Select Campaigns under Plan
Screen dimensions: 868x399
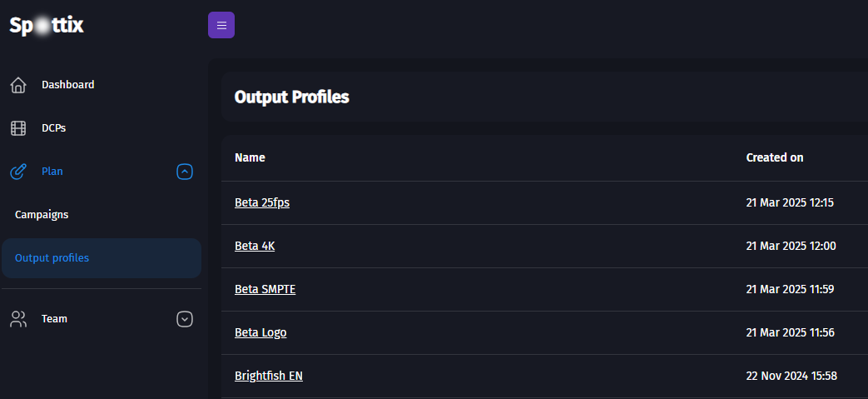[42, 215]
